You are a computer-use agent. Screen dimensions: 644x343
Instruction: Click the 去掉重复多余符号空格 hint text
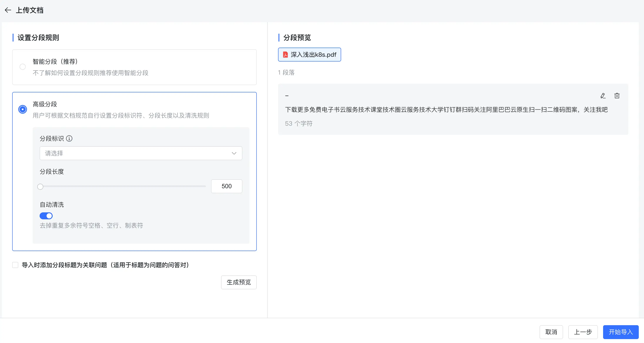[91, 225]
